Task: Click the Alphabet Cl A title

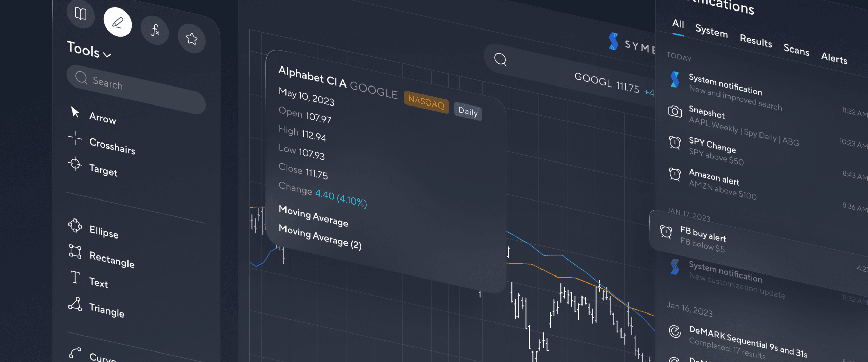Action: [x=313, y=77]
